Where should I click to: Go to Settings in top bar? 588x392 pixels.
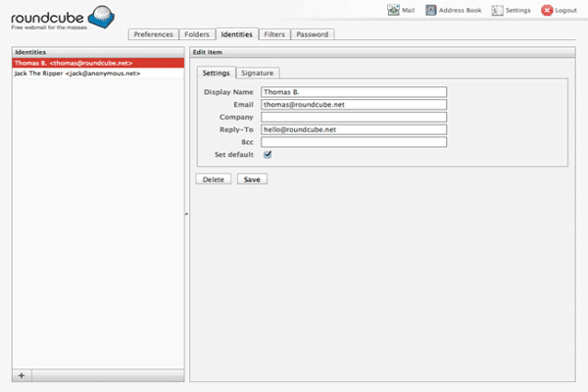pos(511,10)
